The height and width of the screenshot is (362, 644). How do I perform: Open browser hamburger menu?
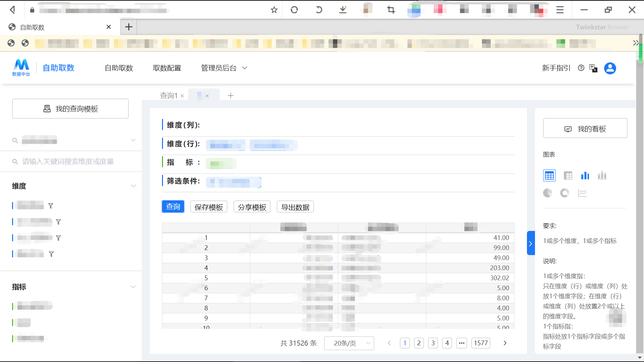click(560, 10)
